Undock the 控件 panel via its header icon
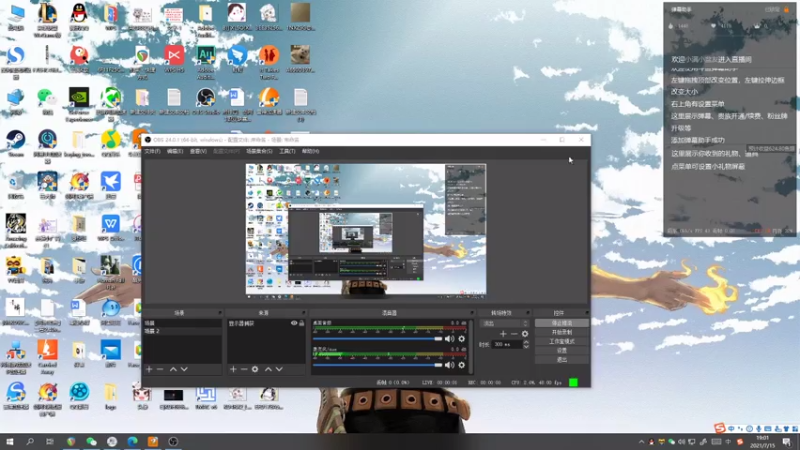This screenshot has height=450, width=800. pyautogui.click(x=587, y=313)
